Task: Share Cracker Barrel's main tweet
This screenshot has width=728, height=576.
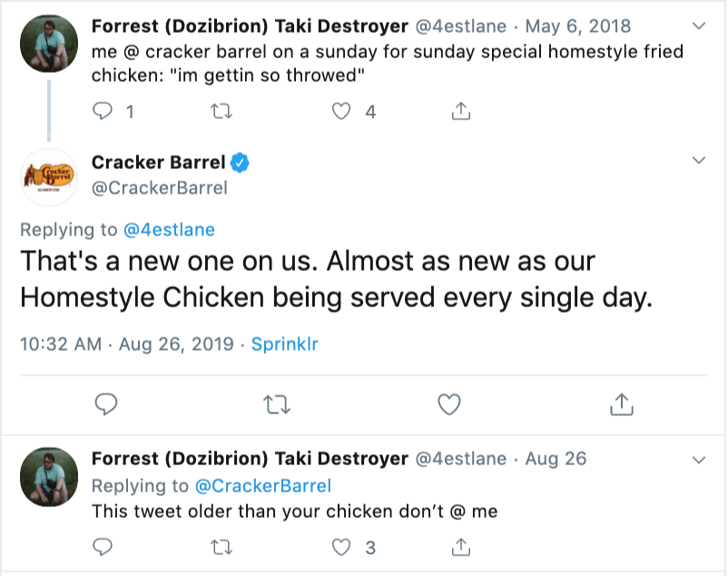Action: coord(621,402)
